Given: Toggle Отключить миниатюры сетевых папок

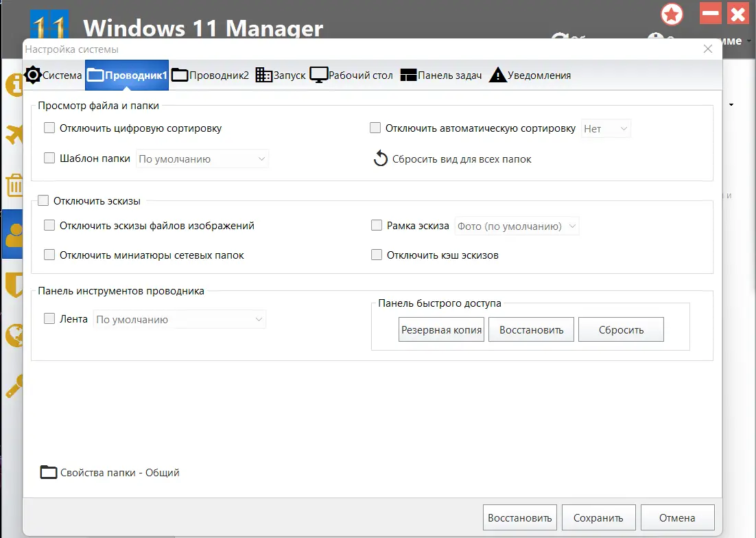Looking at the screenshot, I should [49, 255].
